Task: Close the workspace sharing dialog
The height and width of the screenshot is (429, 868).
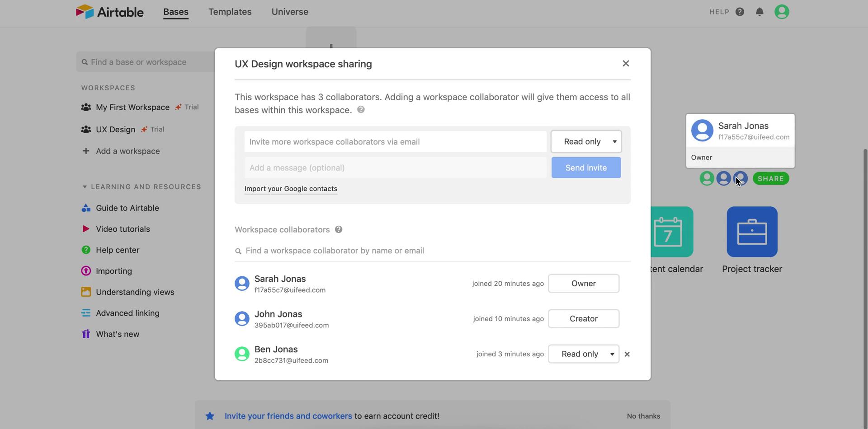Action: [626, 63]
